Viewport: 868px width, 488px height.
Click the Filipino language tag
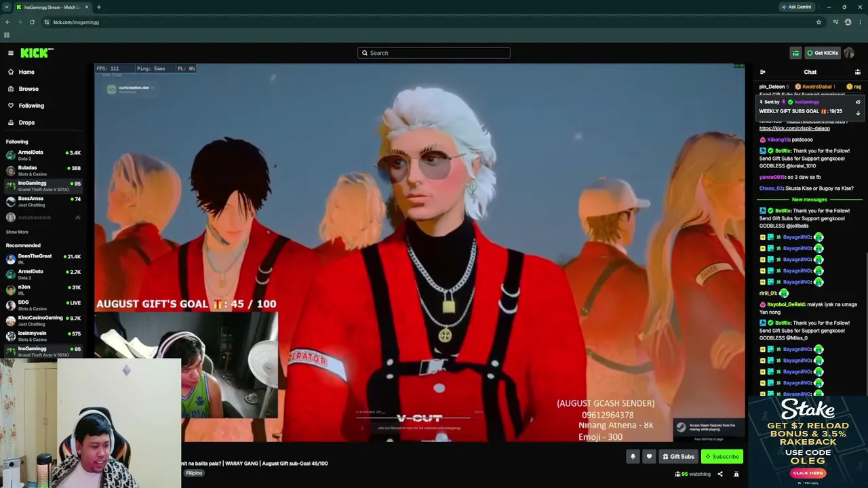(x=194, y=473)
